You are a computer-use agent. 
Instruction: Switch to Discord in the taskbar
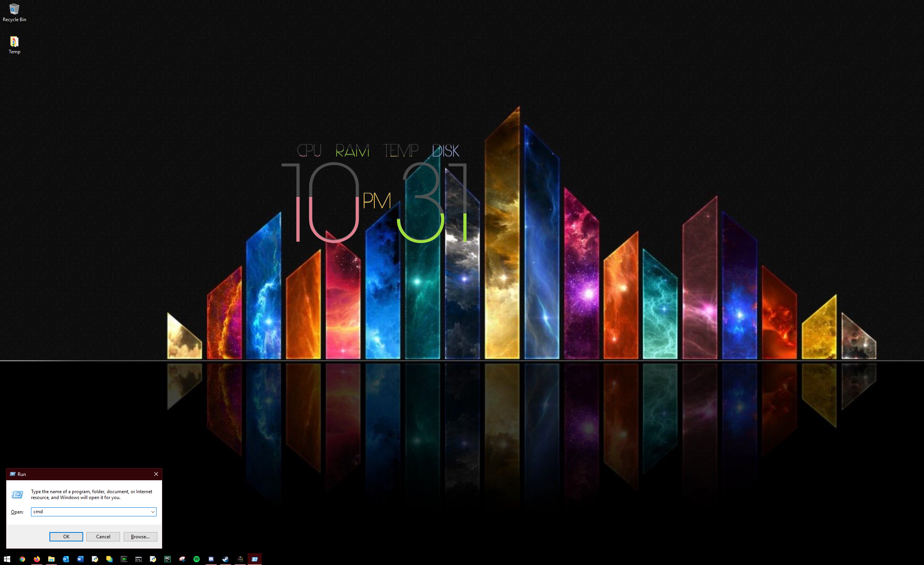click(211, 559)
